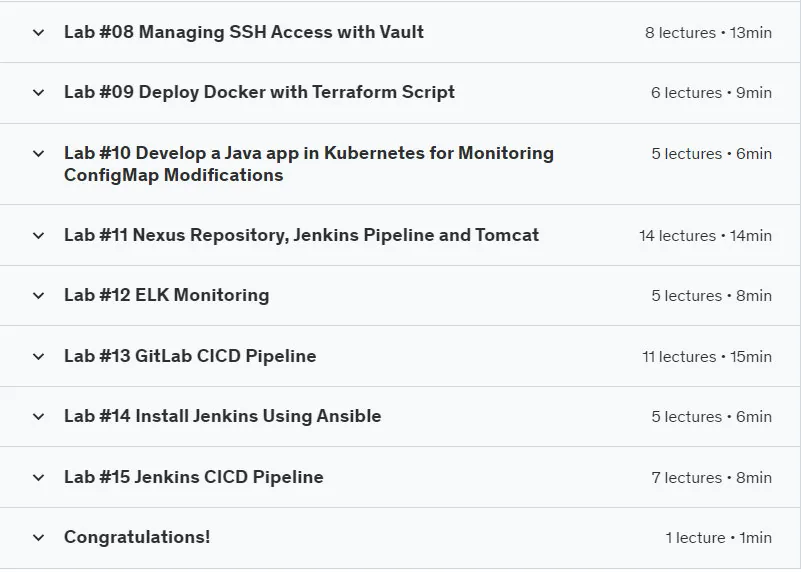Viewport: 801px width, 572px height.
Task: Expand the Lab #15 Jenkins CICD chevron
Action: tap(38, 478)
